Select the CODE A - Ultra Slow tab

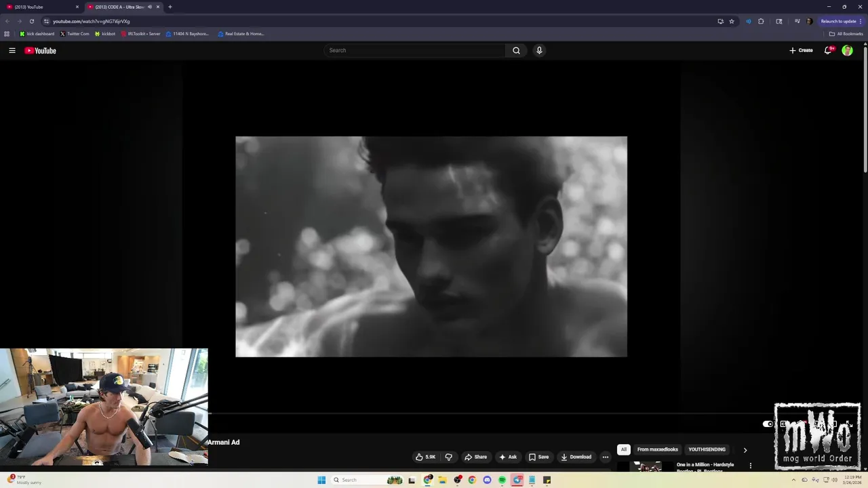pyautogui.click(x=122, y=7)
